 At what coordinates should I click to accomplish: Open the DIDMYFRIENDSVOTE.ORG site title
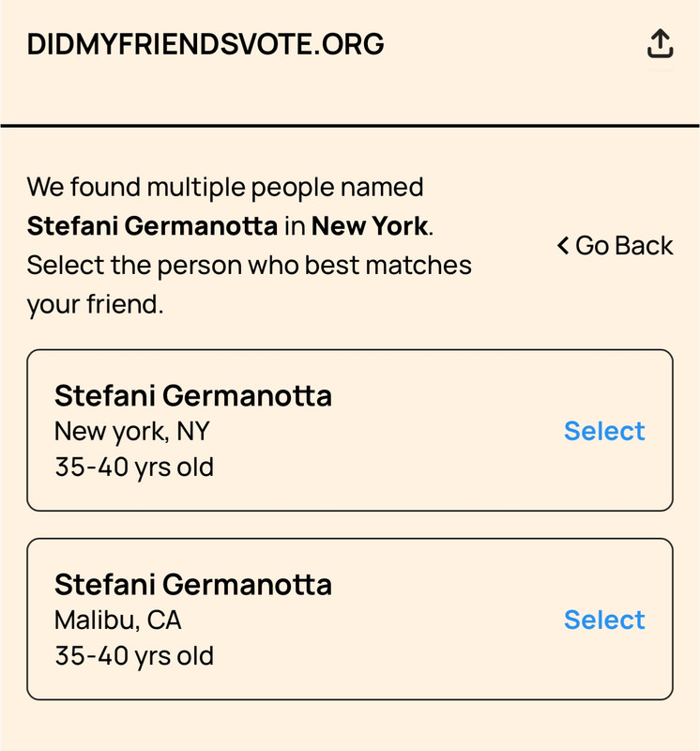[x=205, y=44]
